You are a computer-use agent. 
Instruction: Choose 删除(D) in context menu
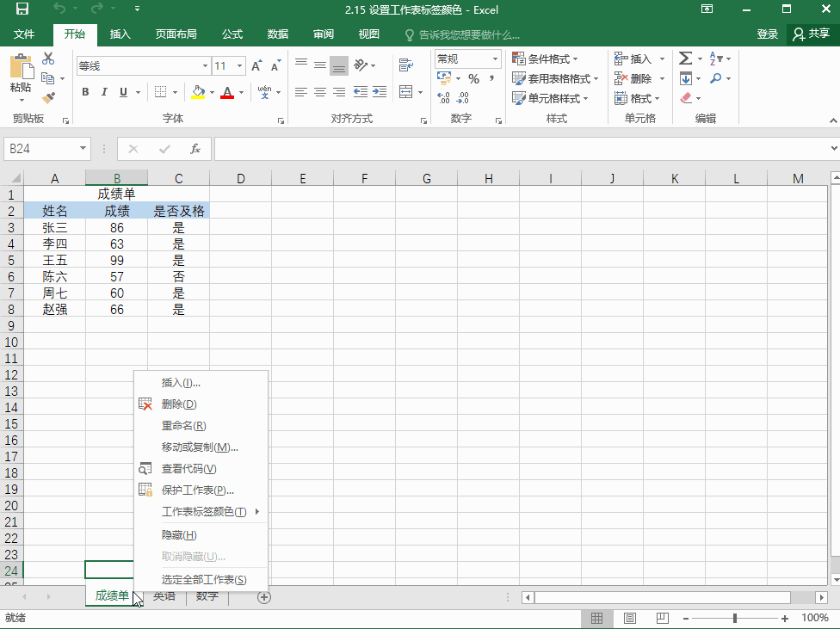tap(201, 404)
